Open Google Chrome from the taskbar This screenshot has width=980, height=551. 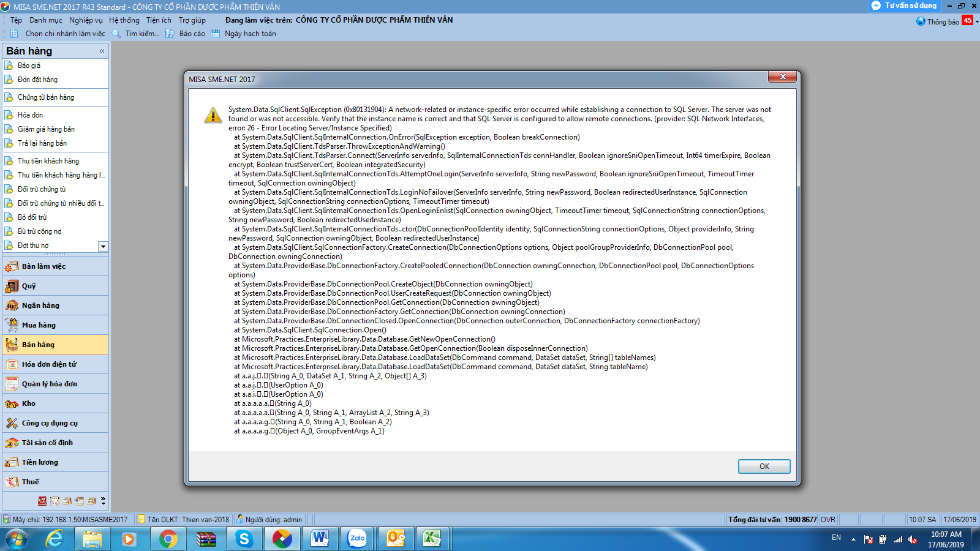click(168, 539)
